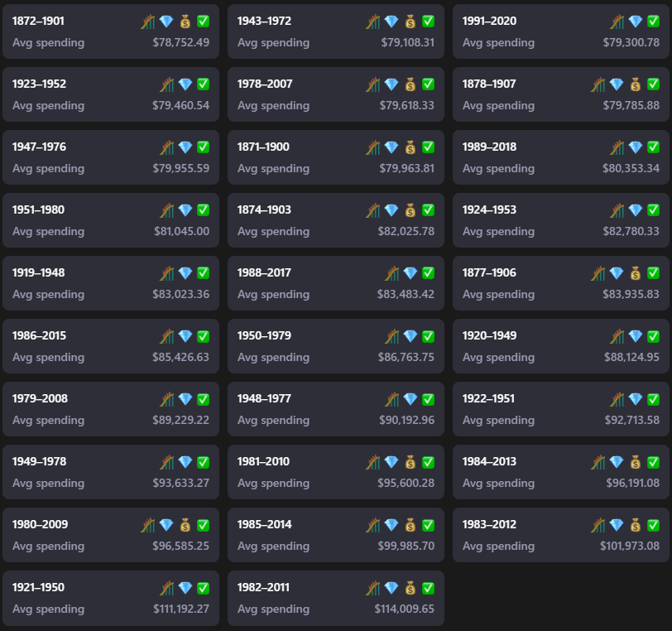Click the money bag icon for 1982–2011
The image size is (672, 631).
click(410, 588)
